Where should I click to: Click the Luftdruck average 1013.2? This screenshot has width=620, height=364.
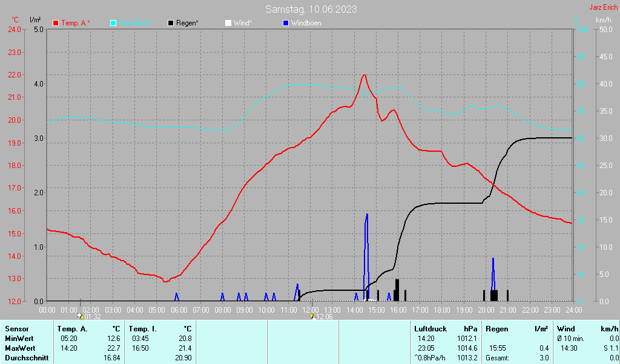468,358
